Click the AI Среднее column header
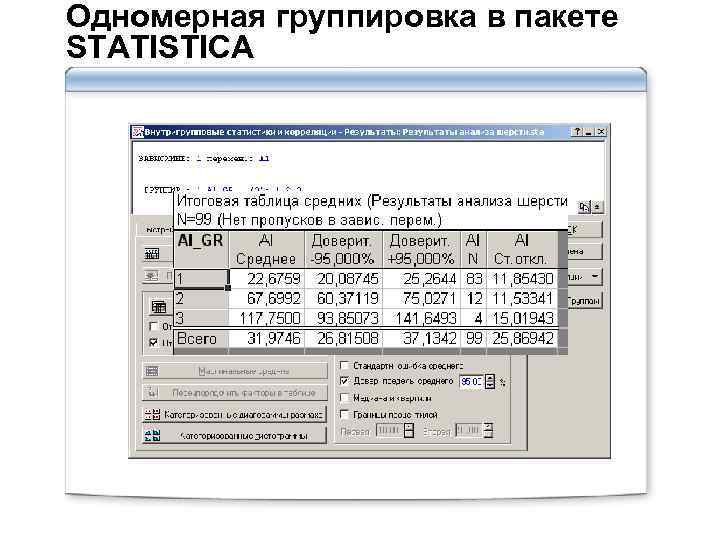Image resolution: width=720 pixels, height=540 pixels. 266,249
